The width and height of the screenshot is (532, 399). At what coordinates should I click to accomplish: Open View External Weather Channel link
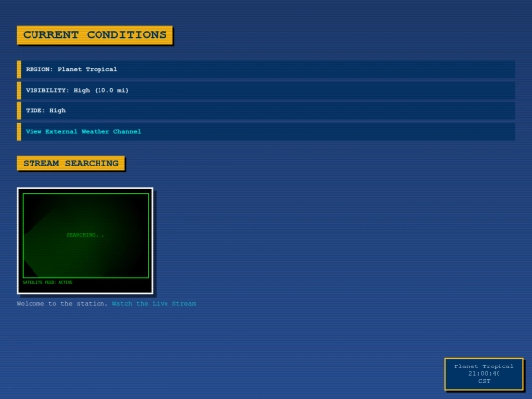83,132
